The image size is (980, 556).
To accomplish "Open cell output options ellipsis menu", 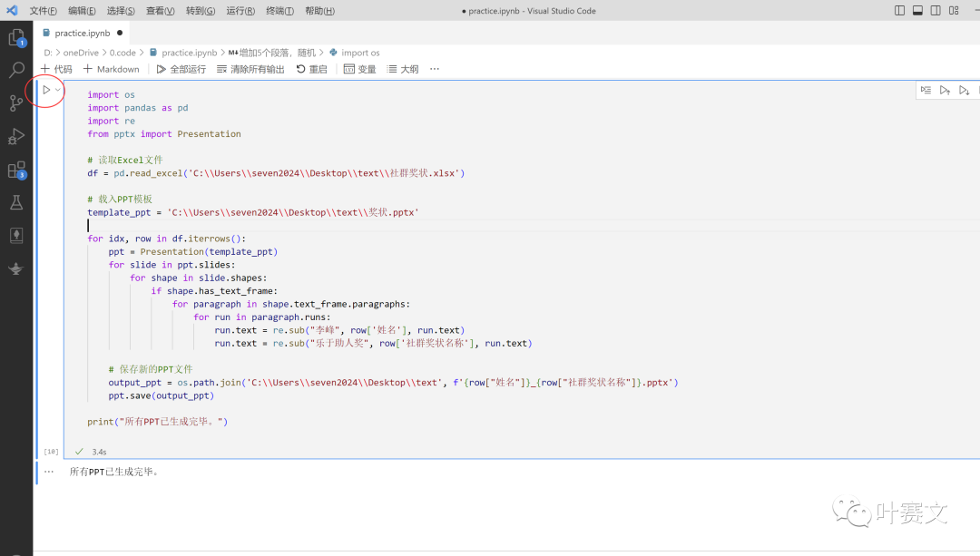I will [x=49, y=472].
